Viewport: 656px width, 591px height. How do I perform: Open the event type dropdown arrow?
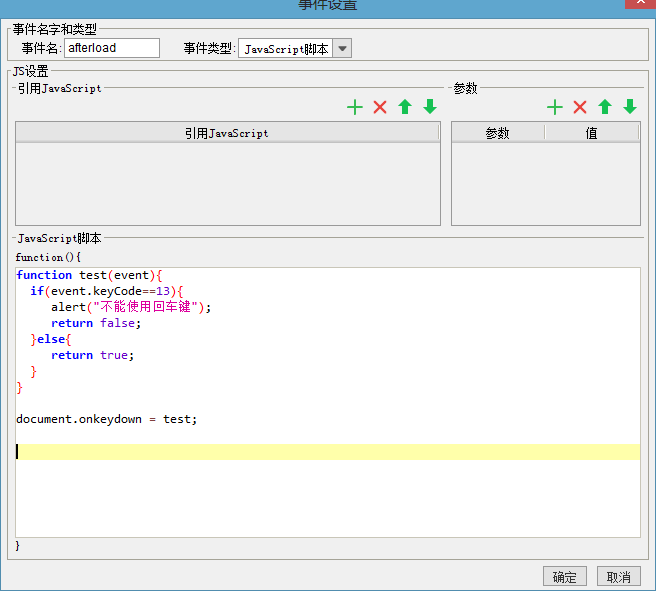[x=342, y=49]
